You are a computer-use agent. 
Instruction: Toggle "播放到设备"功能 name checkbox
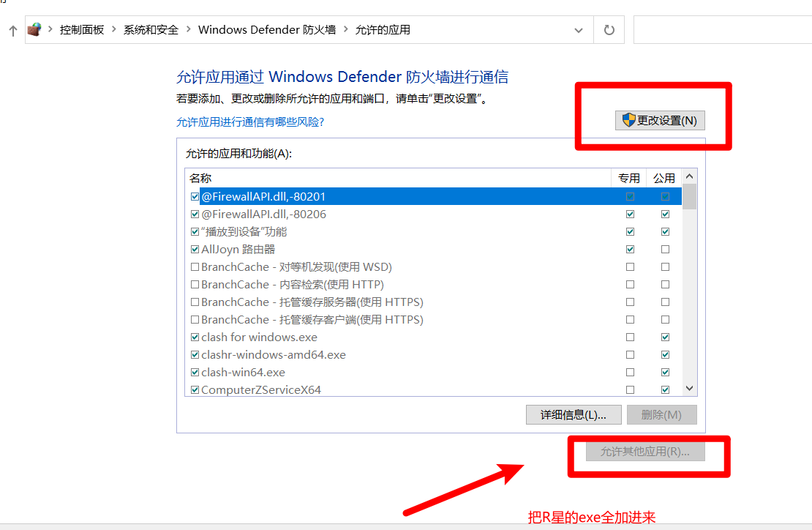pos(195,231)
